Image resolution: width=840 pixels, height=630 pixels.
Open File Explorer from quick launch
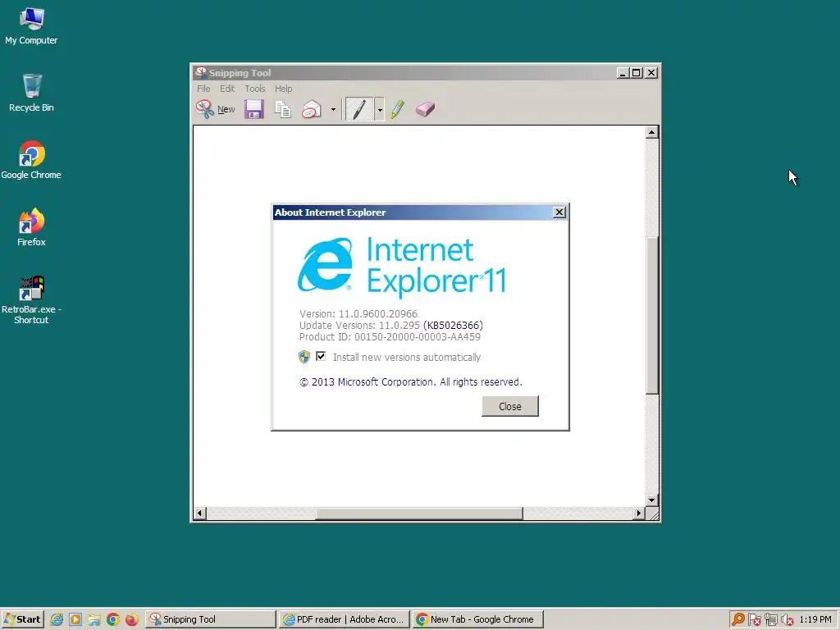click(94, 619)
